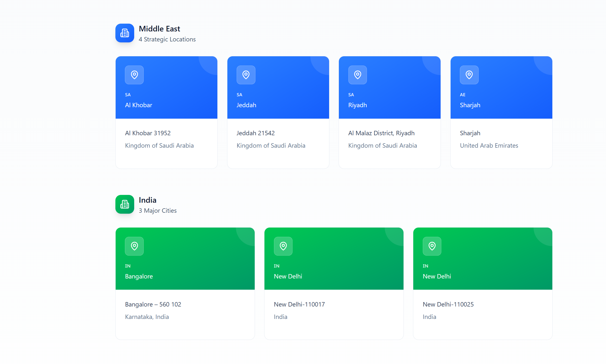Click the New Delhi-110025 address text
Screen dimensions: 606x364
pos(448,304)
